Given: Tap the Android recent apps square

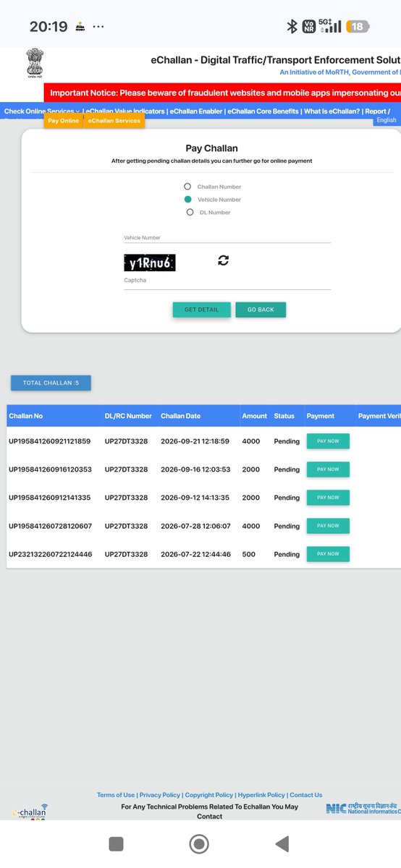Looking at the screenshot, I should point(116,843).
